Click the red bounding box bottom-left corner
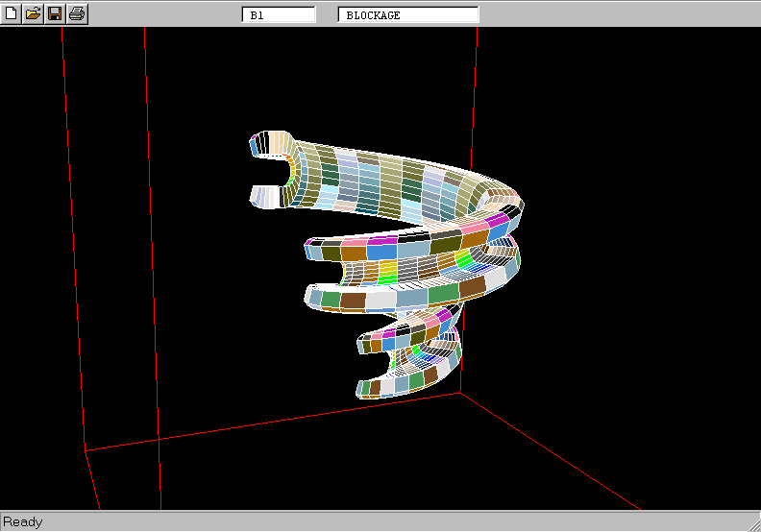The image size is (761, 532). [86, 449]
